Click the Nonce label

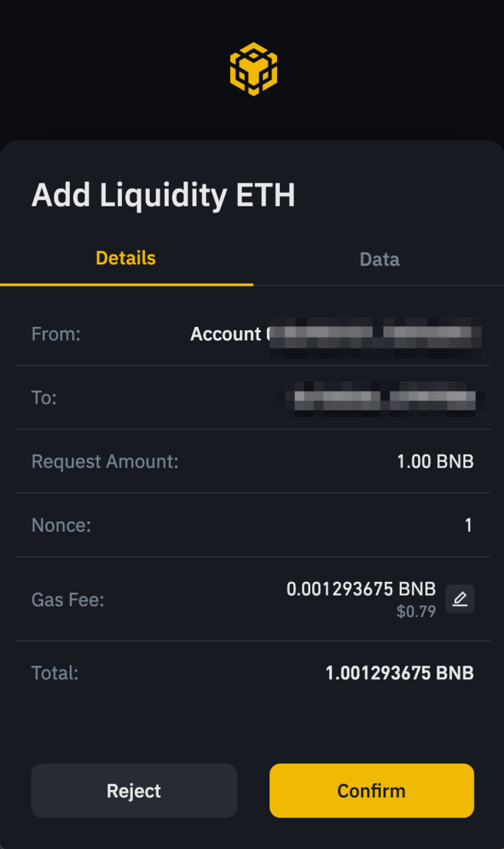point(61,526)
